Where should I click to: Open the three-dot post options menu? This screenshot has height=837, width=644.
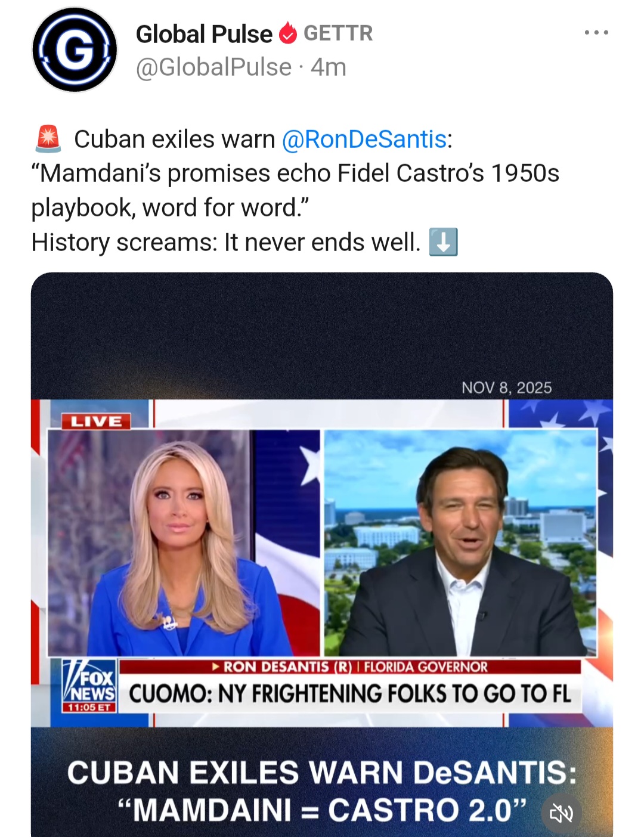pos(596,33)
